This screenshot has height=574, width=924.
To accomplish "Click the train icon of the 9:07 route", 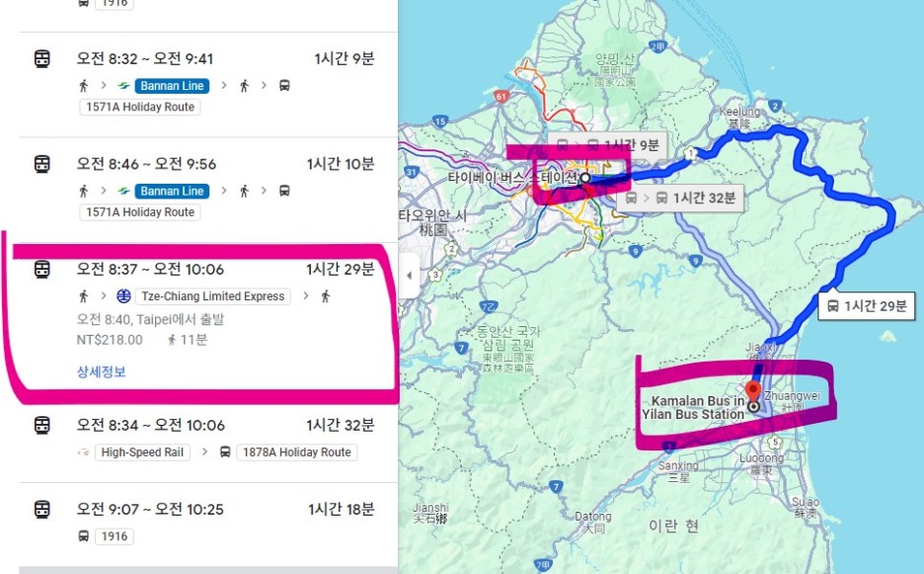I will [41, 510].
